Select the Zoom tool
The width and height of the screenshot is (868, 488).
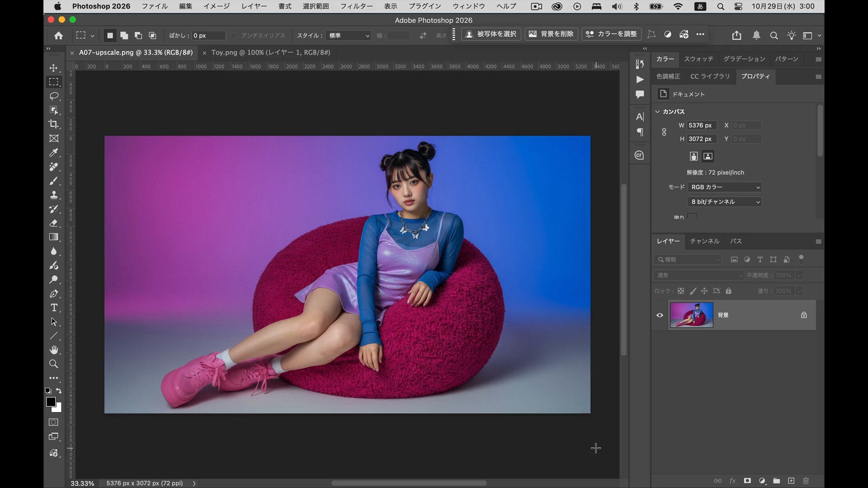point(54,364)
